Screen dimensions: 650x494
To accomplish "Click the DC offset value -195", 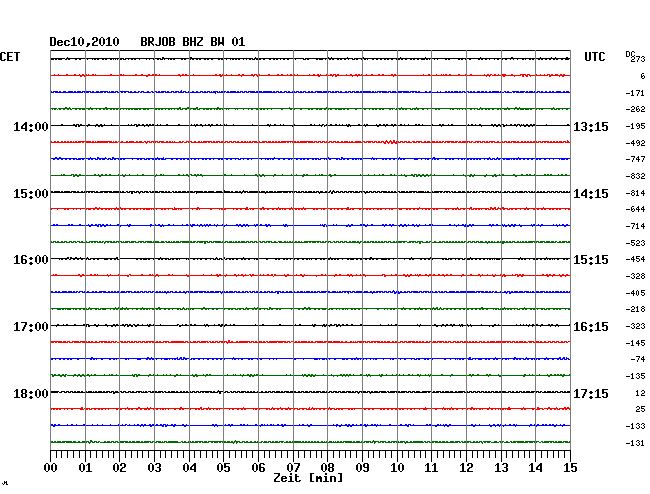I will (635, 126).
